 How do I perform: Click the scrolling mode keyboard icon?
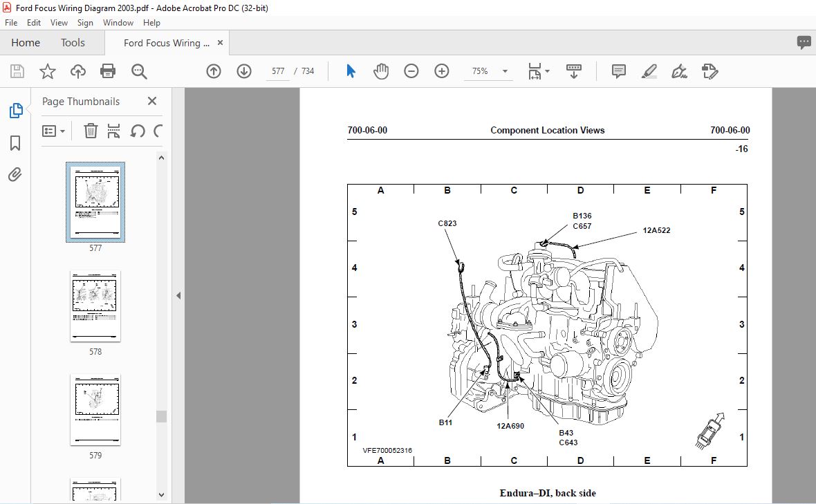pos(573,71)
